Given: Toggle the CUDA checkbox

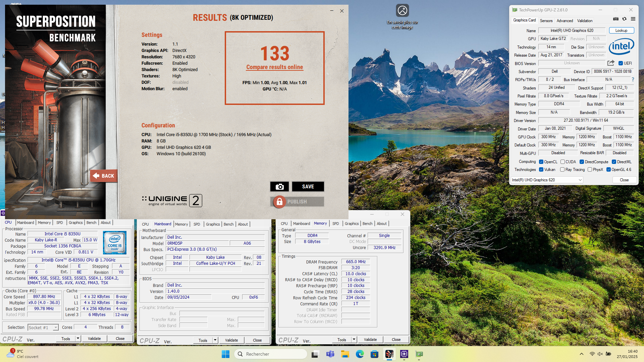Looking at the screenshot, I should point(562,162).
